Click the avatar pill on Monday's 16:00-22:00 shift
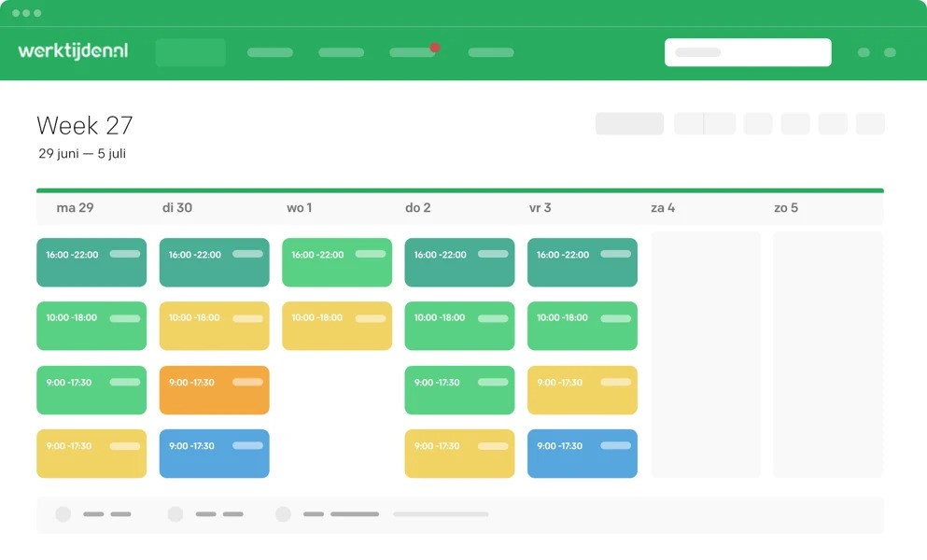This screenshot has height=560, width=927. coord(126,253)
